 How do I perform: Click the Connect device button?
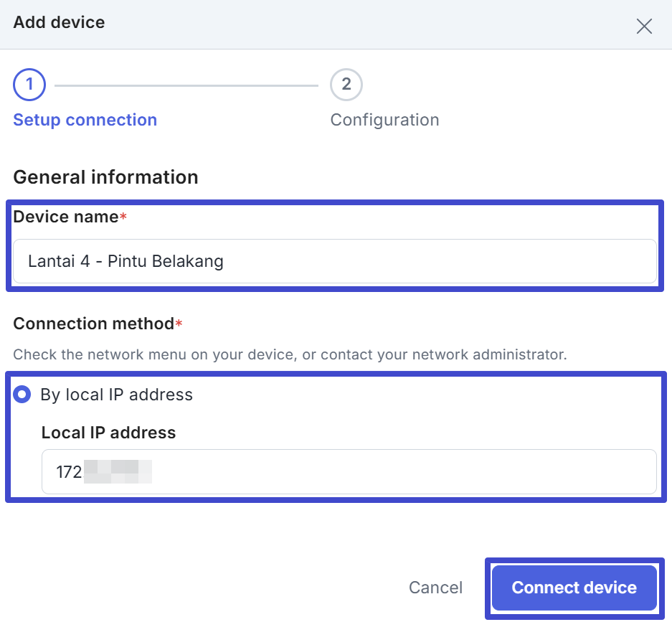tap(574, 588)
